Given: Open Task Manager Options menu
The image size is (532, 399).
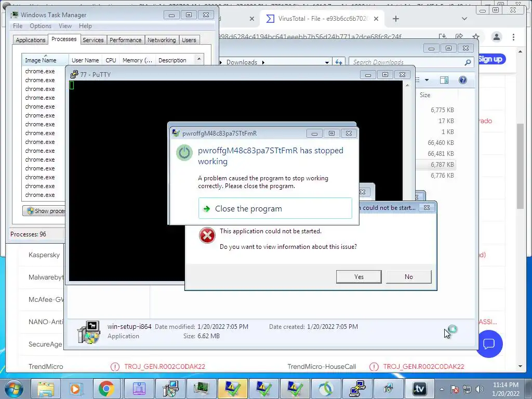Looking at the screenshot, I should pos(41,26).
